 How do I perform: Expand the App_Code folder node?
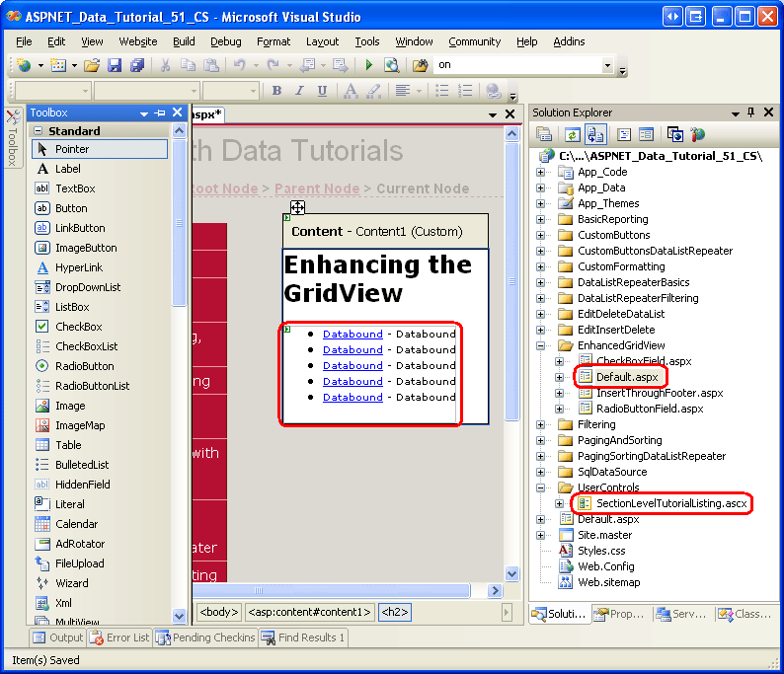tap(541, 172)
